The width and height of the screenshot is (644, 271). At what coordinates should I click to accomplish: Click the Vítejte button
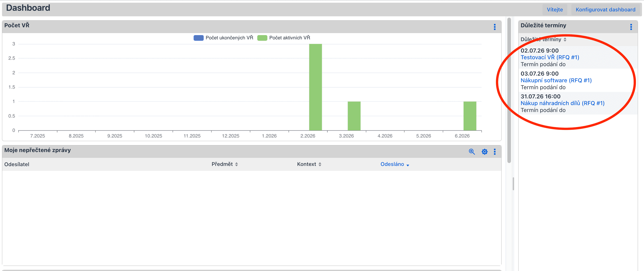[x=555, y=9]
